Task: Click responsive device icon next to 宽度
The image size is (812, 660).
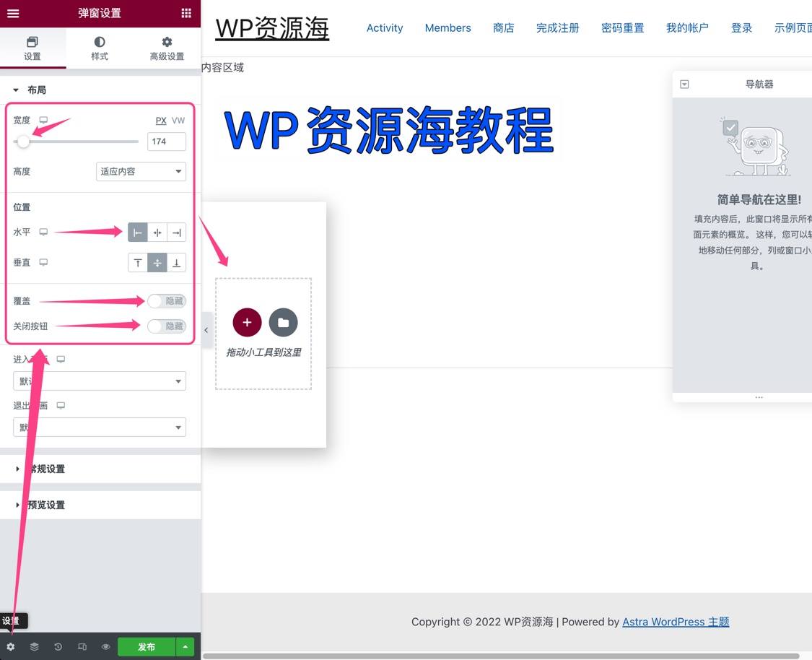Action: pyautogui.click(x=43, y=120)
